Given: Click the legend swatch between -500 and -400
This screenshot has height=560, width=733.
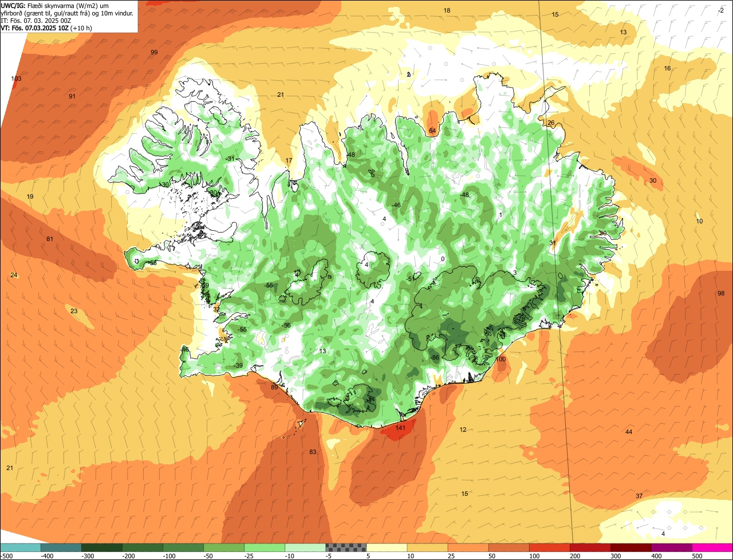Looking at the screenshot, I should pos(21,547).
